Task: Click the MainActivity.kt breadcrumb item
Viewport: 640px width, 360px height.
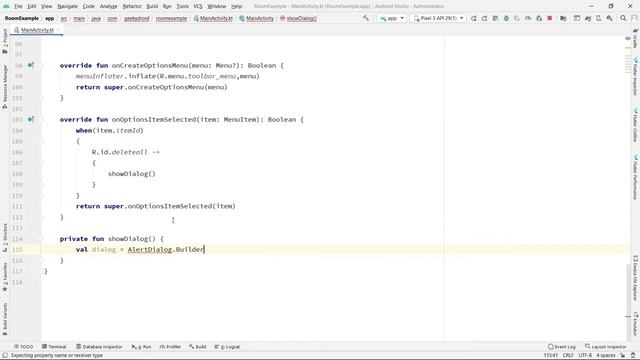Action: [213, 18]
